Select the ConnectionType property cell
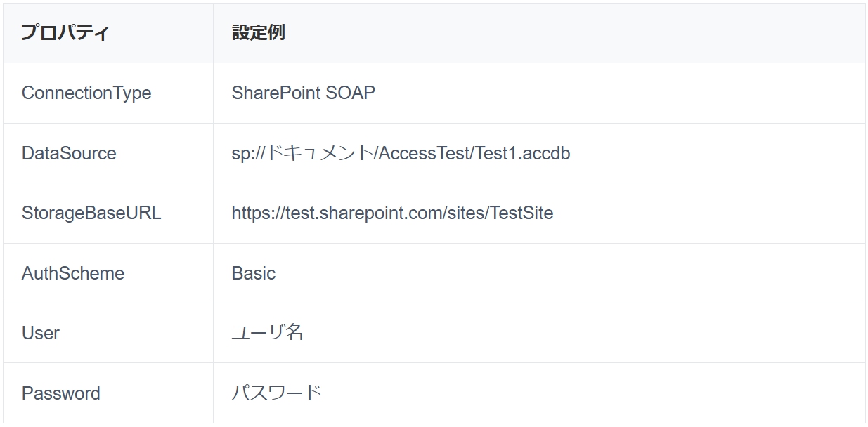The image size is (868, 427). click(86, 93)
